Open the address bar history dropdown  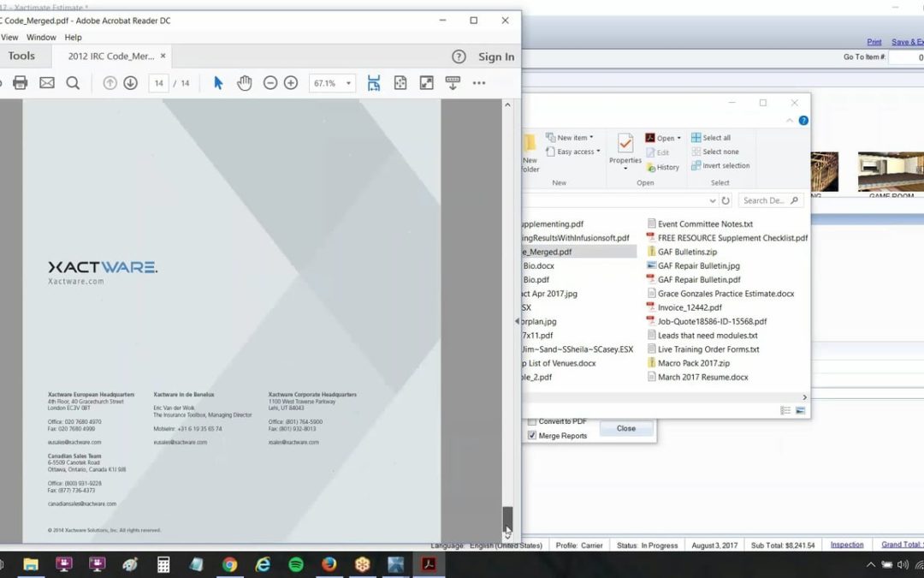click(713, 200)
